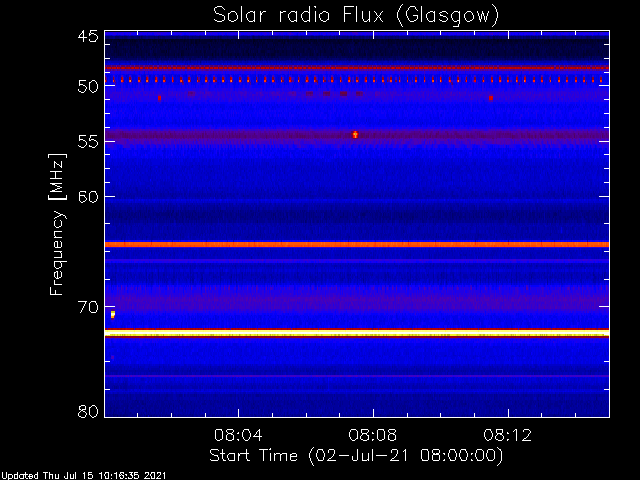Click the plot title "Solar radio Flux (Glasgow)"
Image resolution: width=640 pixels, height=480 pixels.
356,16
